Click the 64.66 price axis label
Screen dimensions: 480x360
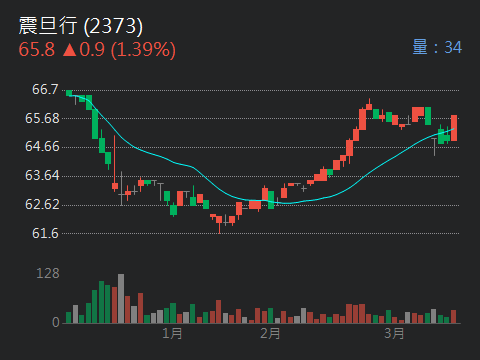click(x=42, y=146)
